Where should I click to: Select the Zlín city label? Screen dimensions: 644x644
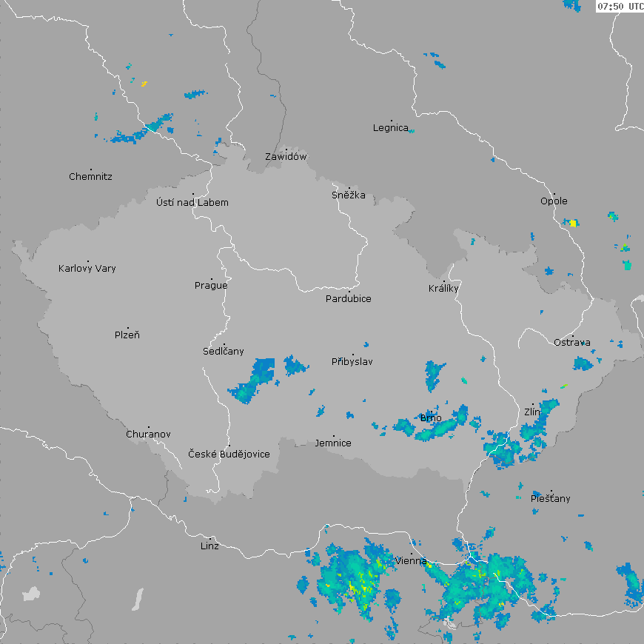pyautogui.click(x=532, y=412)
